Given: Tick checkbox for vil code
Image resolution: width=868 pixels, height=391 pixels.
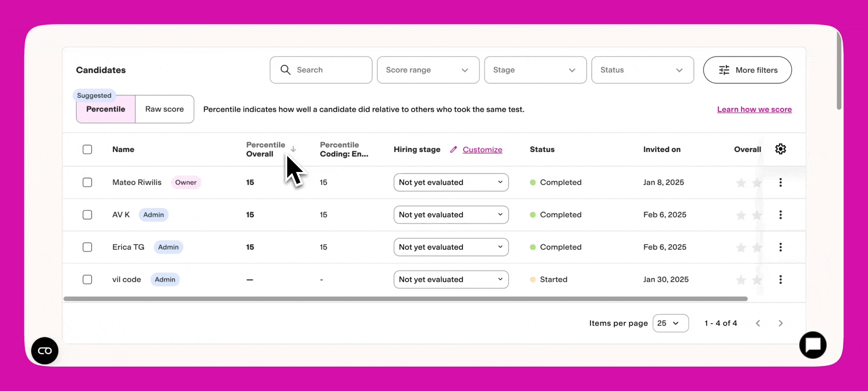Looking at the screenshot, I should point(87,279).
